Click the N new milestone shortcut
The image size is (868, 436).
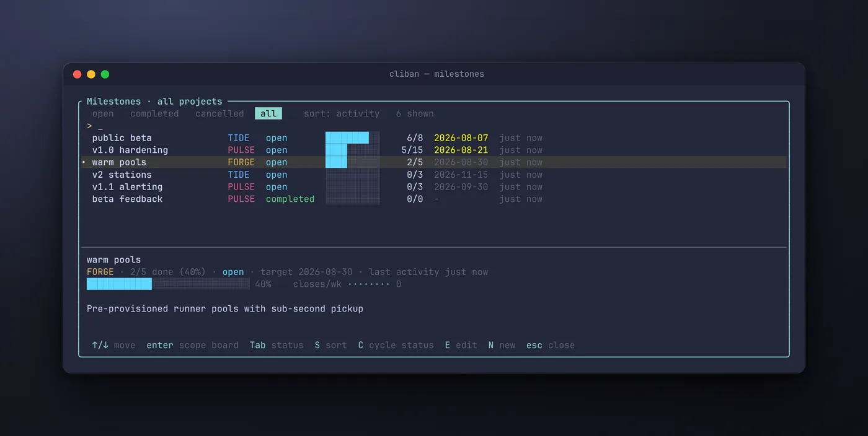tap(502, 345)
